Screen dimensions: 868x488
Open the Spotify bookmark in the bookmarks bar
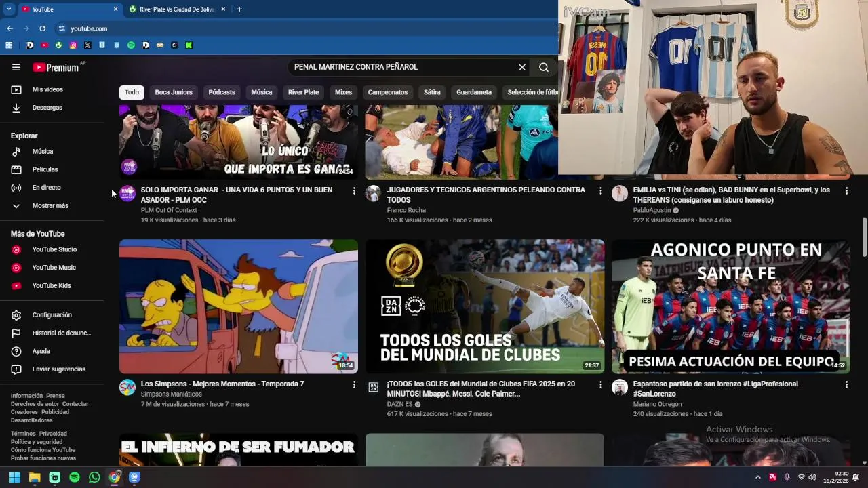pyautogui.click(x=131, y=45)
